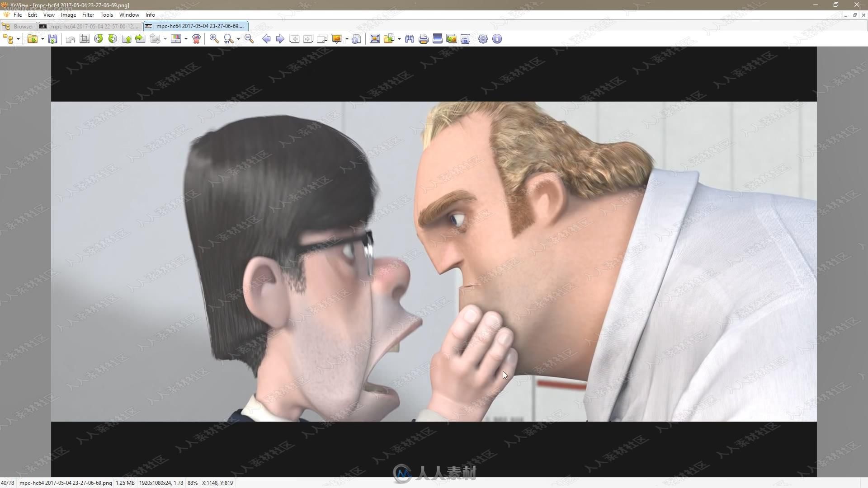Screen dimensions: 868x488
Task: Start the Slideshow icon
Action: click(x=337, y=39)
